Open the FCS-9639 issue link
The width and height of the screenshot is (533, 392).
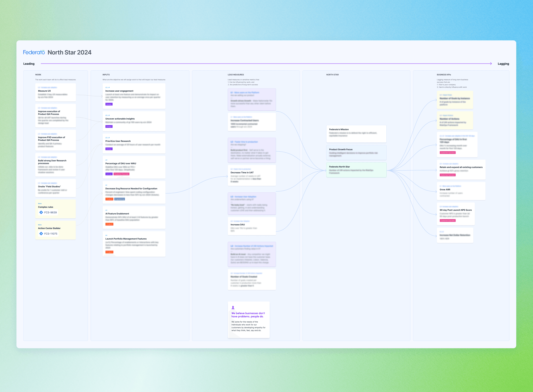click(x=50, y=212)
